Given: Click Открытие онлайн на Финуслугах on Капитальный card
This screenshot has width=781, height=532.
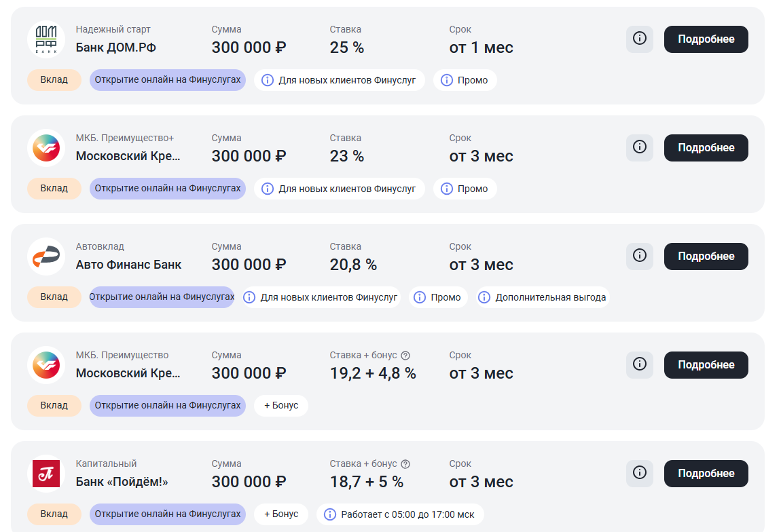Looking at the screenshot, I should point(167,514).
